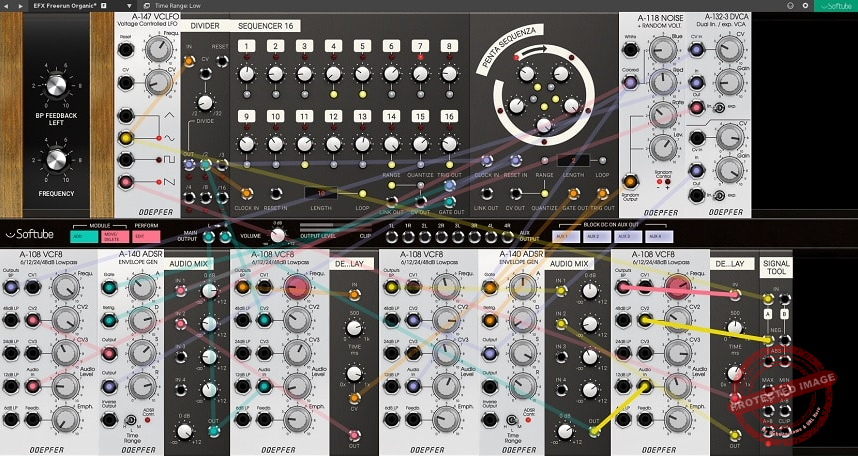Click the Signal Tool B button
Image resolution: width=858 pixels, height=456 pixels.
tap(785, 314)
